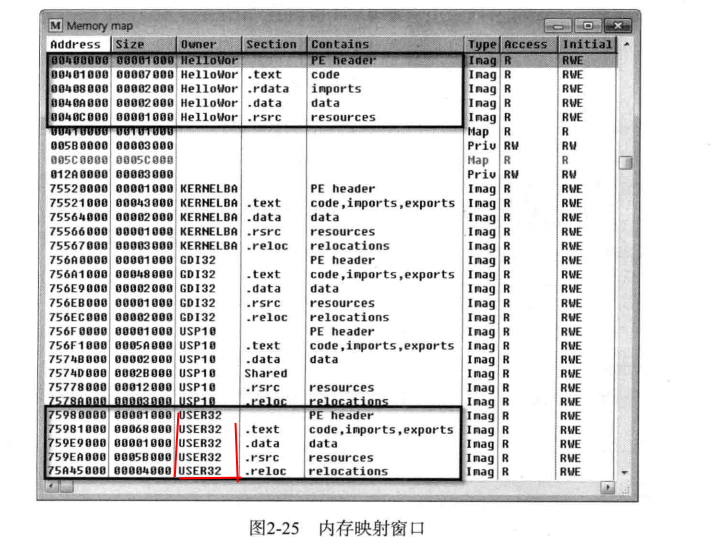Sort by the Address column header

[x=79, y=44]
